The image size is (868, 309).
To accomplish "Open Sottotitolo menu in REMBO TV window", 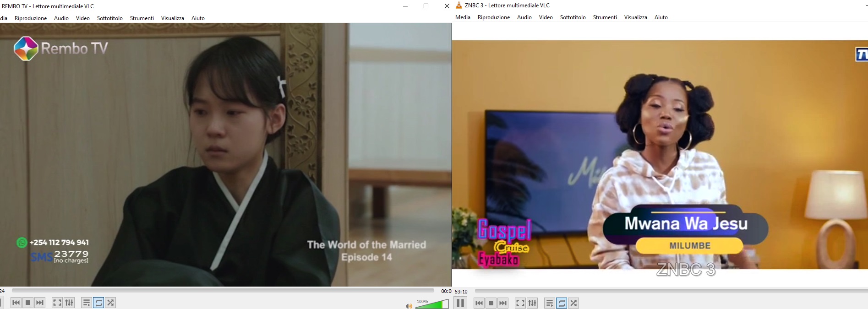I will click(x=110, y=18).
